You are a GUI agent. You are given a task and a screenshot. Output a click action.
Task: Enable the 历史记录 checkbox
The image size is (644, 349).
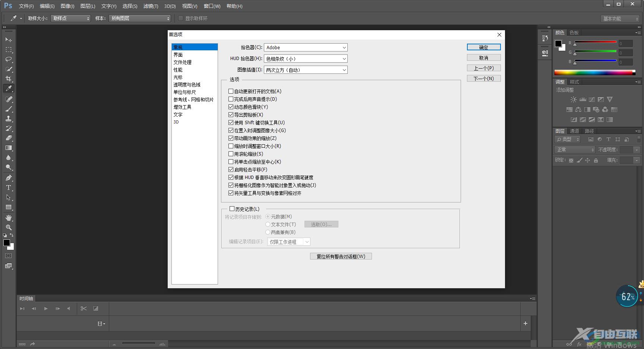pyautogui.click(x=232, y=209)
